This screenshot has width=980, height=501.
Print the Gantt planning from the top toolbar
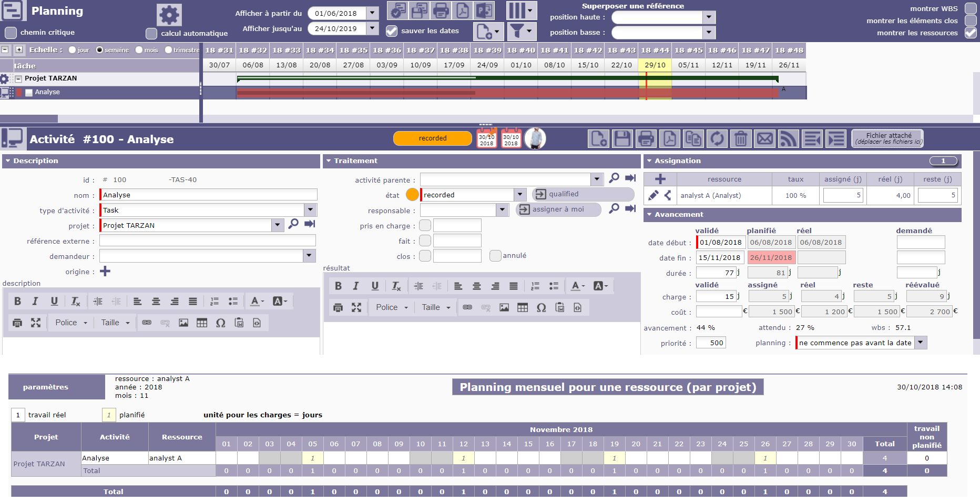tap(441, 11)
